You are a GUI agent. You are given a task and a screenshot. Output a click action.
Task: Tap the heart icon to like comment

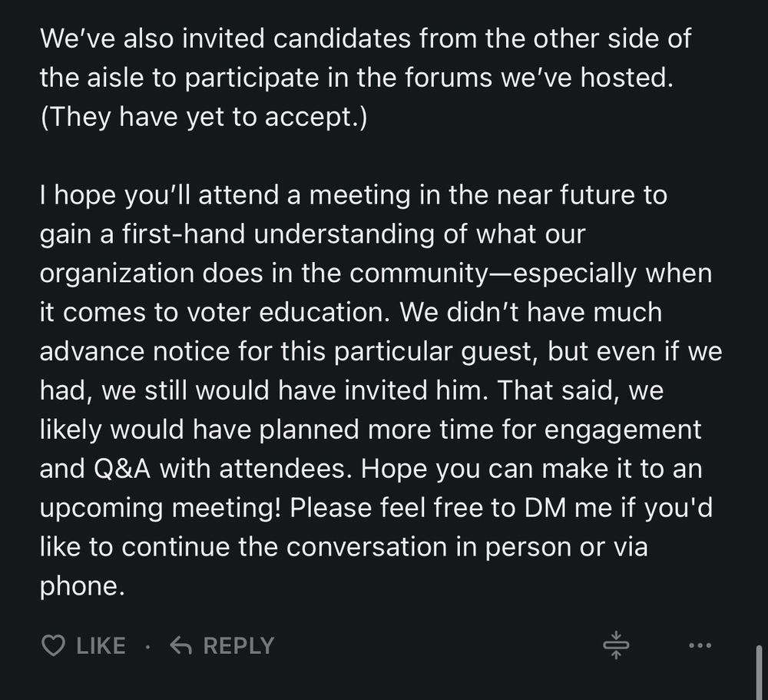pyautogui.click(x=53, y=645)
